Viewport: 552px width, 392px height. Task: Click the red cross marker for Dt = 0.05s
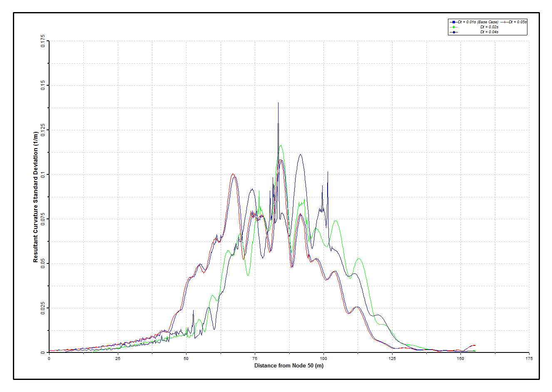tap(504, 22)
